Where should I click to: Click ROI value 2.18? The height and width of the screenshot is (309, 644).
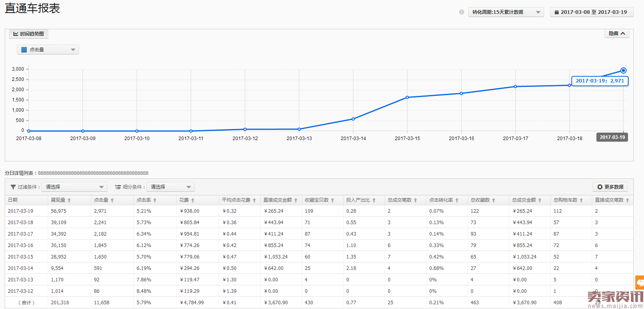(x=351, y=268)
